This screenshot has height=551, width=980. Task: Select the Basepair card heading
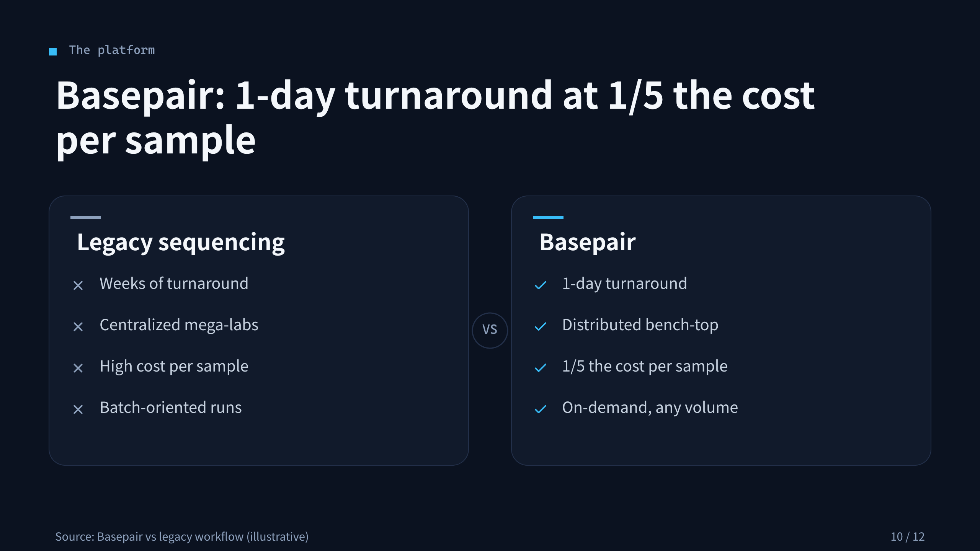(588, 242)
